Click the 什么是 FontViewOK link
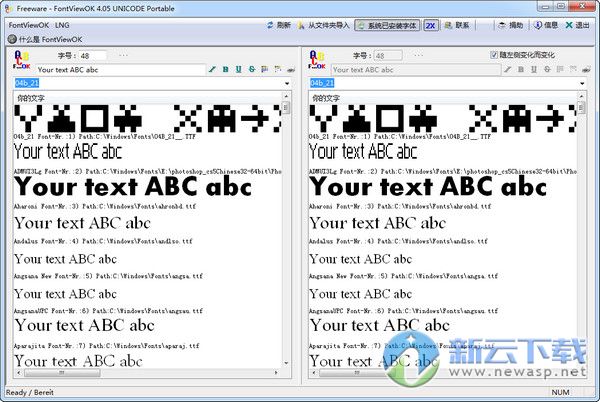The height and width of the screenshot is (402, 600). (x=51, y=39)
